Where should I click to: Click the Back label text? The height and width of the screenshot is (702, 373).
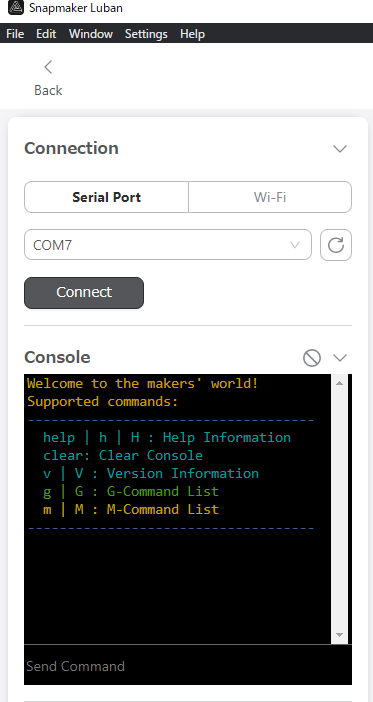(x=48, y=90)
